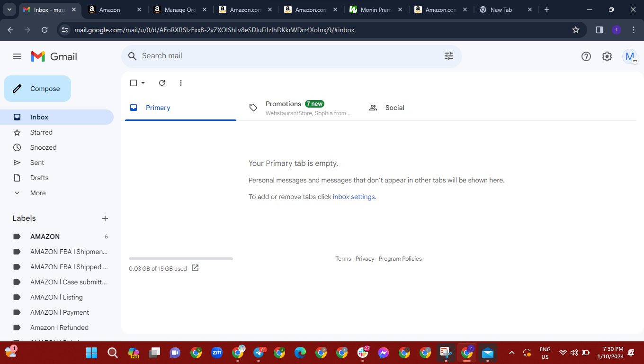
Task: Refresh the inbox
Action: click(x=162, y=83)
